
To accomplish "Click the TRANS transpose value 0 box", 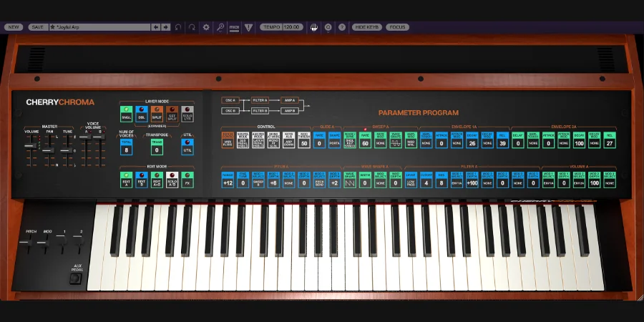I will click(157, 147).
